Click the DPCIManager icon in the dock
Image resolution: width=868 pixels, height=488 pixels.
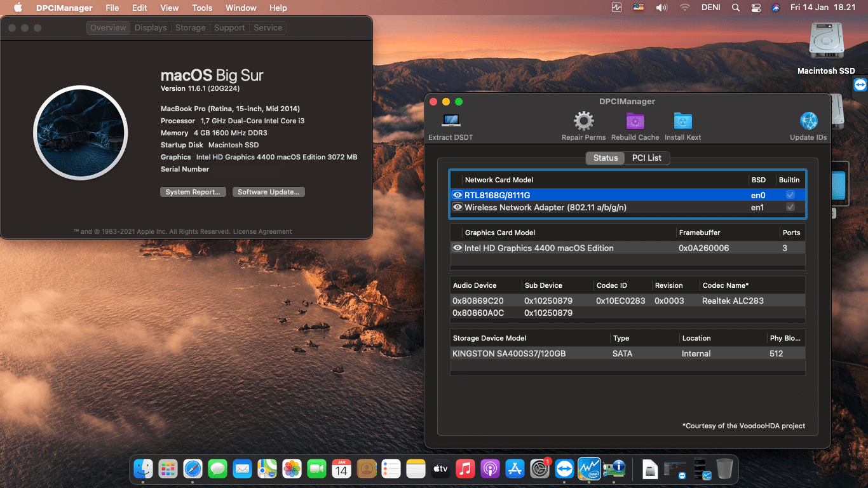click(x=614, y=469)
